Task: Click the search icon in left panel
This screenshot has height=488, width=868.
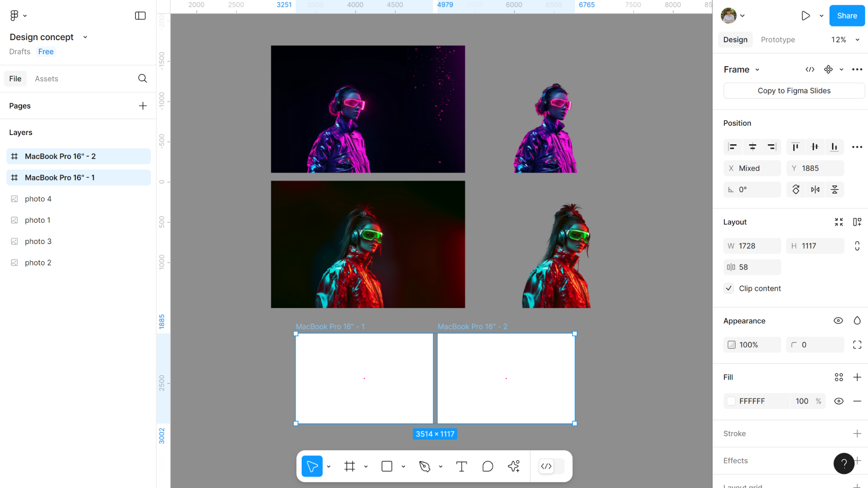Action: pos(143,79)
